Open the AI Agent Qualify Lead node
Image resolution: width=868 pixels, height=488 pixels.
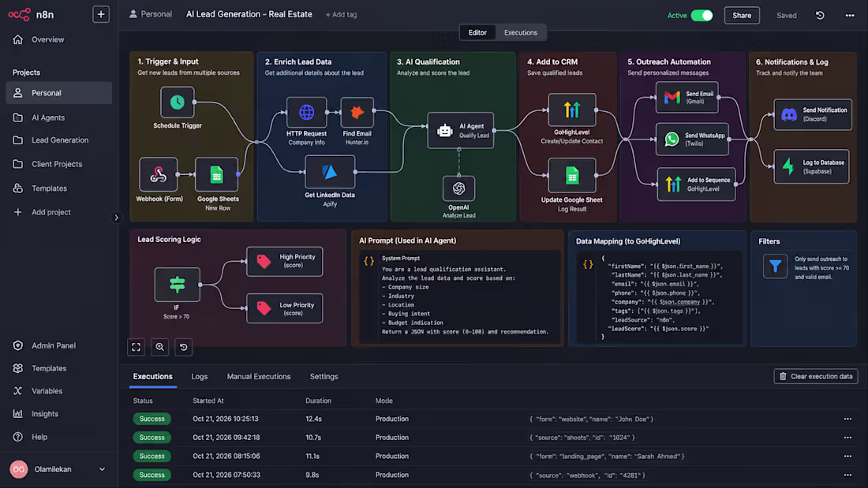point(461,131)
